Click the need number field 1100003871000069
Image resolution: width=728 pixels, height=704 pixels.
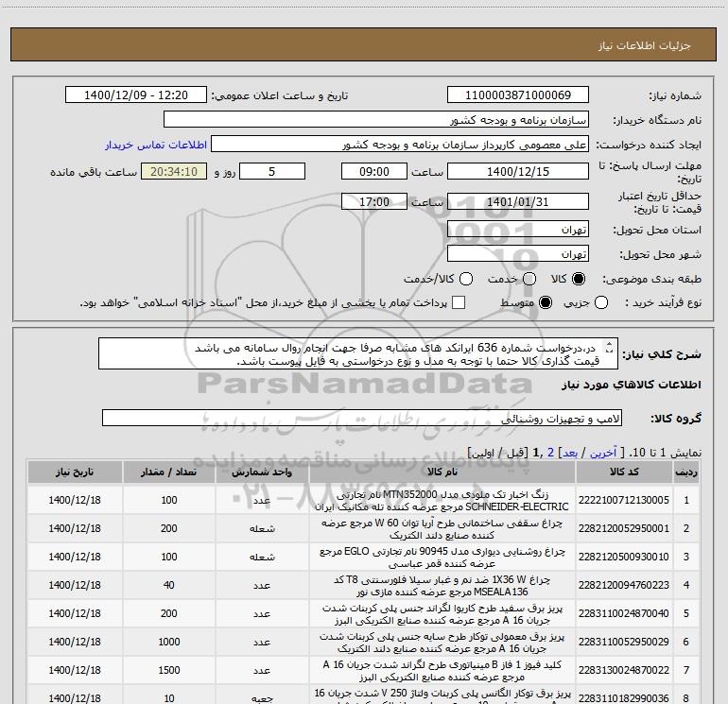point(518,95)
